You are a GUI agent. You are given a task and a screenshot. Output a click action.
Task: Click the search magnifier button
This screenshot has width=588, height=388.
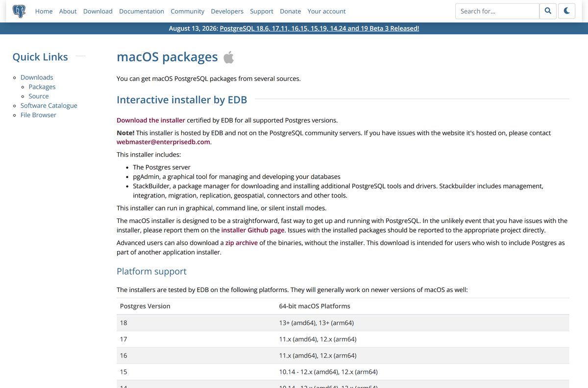tap(548, 11)
